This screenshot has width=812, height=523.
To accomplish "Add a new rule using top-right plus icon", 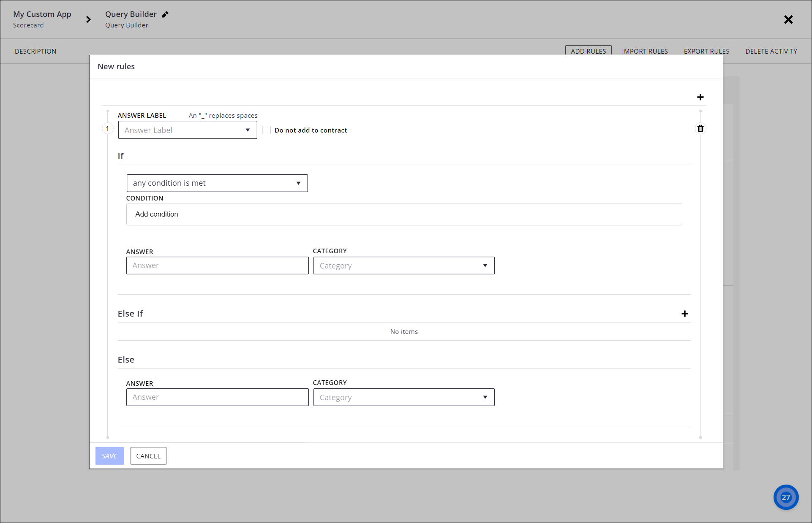I will click(x=700, y=97).
